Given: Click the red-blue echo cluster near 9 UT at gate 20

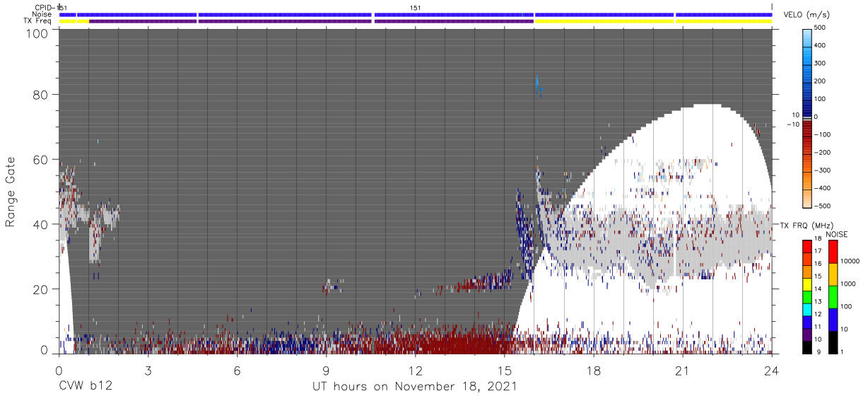Looking at the screenshot, I should point(332,286).
